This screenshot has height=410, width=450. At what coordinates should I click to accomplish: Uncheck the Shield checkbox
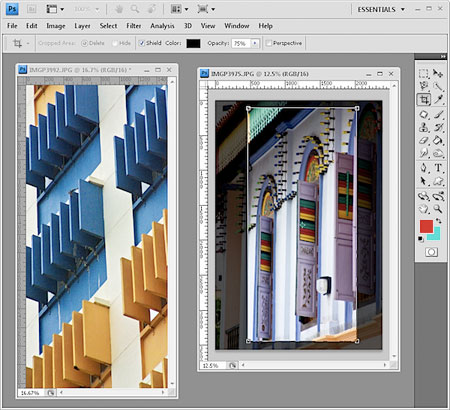(142, 43)
